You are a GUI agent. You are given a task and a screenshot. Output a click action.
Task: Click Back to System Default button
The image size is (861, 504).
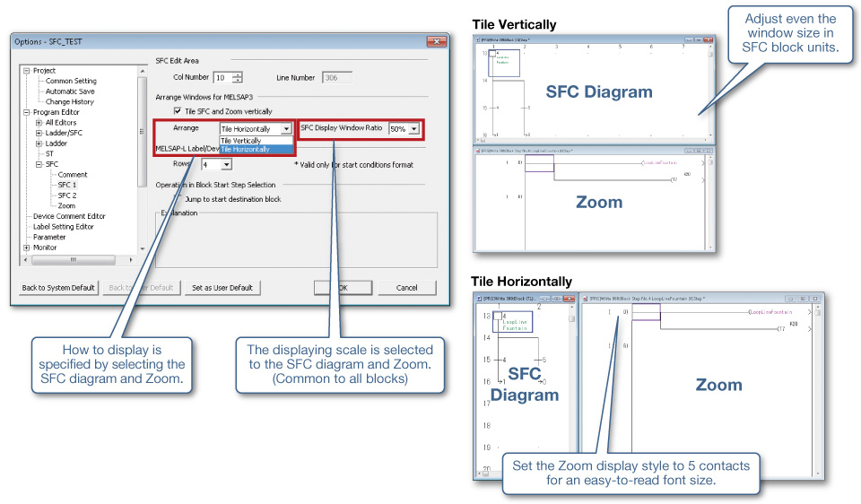click(x=58, y=288)
